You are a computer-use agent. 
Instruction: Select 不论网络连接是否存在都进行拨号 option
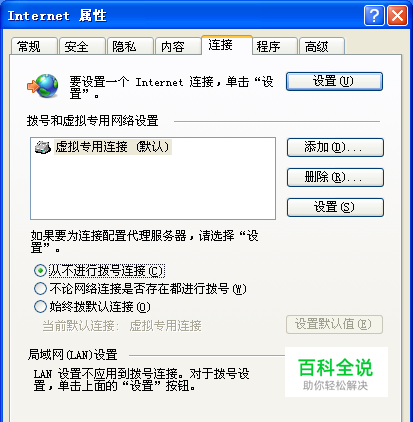(x=40, y=289)
